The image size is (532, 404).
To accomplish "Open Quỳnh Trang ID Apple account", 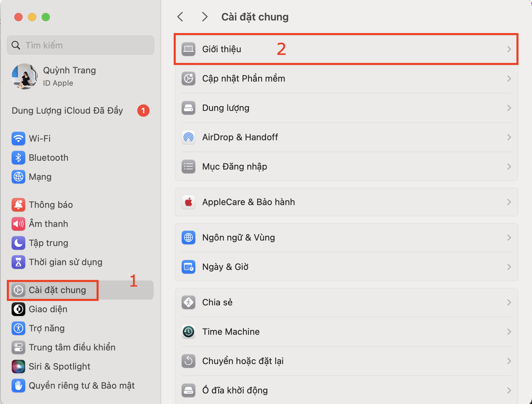I will (x=81, y=76).
